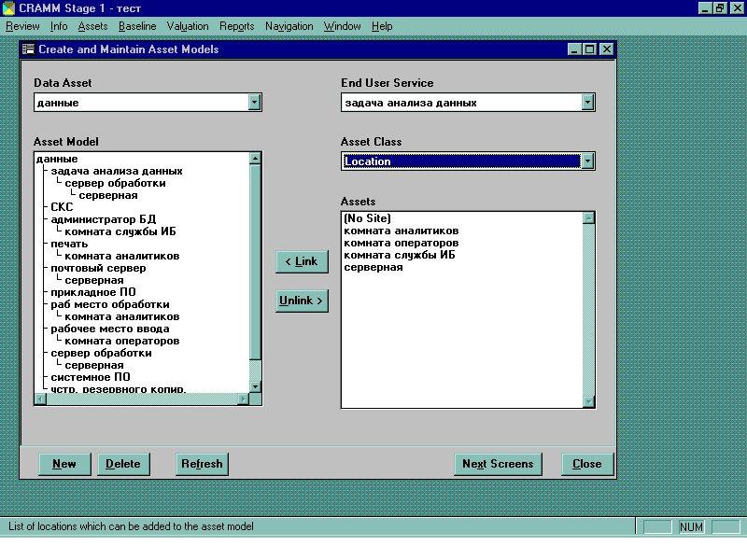
Task: Open the Reports menu
Action: point(236,26)
